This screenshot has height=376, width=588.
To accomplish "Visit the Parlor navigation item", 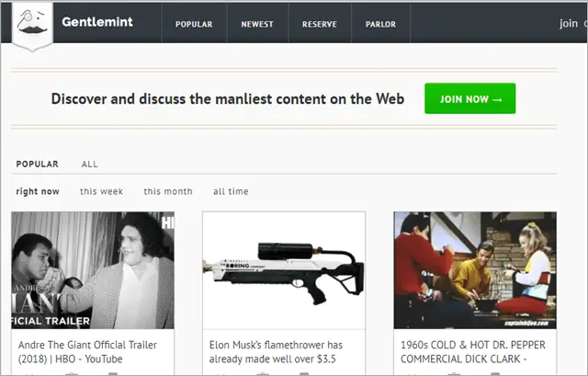I will click(380, 24).
